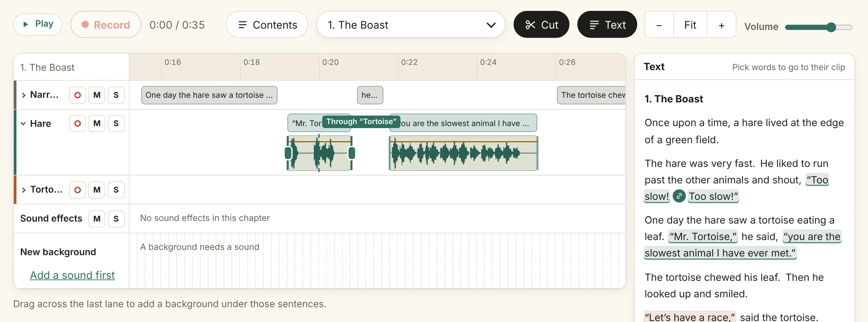The width and height of the screenshot is (868, 322).
Task: Arm recording on the Hare track
Action: click(x=77, y=123)
